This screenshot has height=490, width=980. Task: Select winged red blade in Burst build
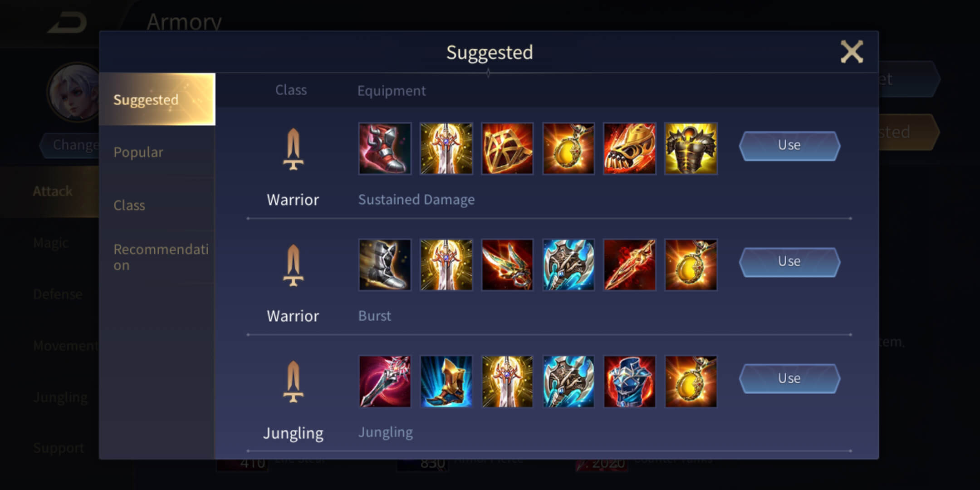tap(507, 265)
